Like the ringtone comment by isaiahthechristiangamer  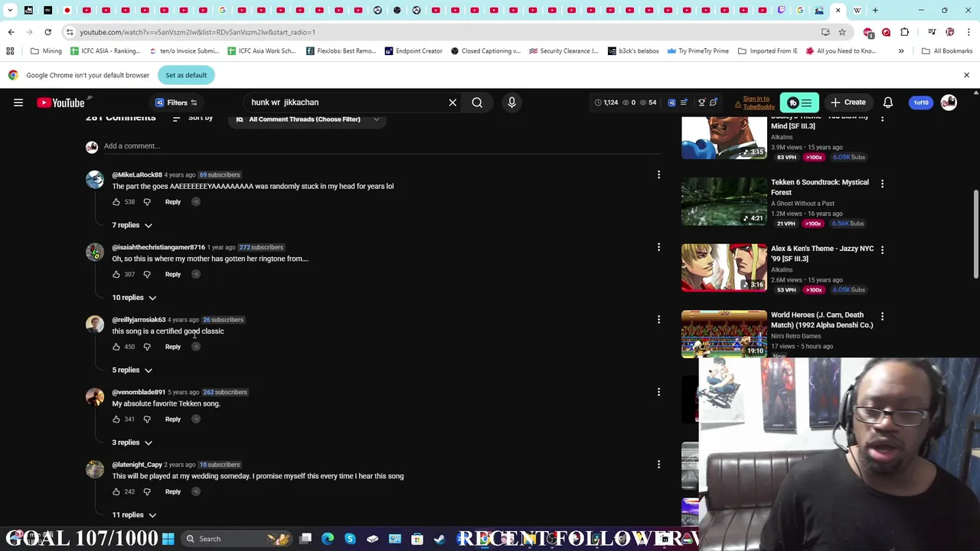(116, 275)
